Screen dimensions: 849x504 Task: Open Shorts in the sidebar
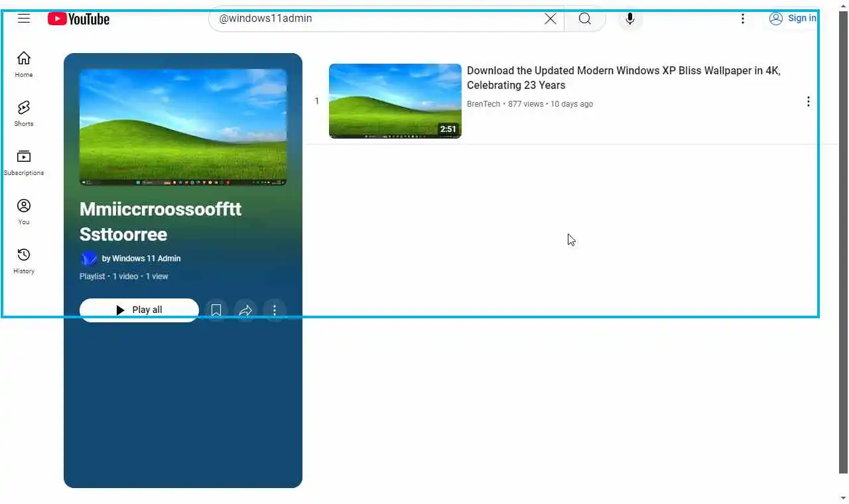click(x=24, y=113)
